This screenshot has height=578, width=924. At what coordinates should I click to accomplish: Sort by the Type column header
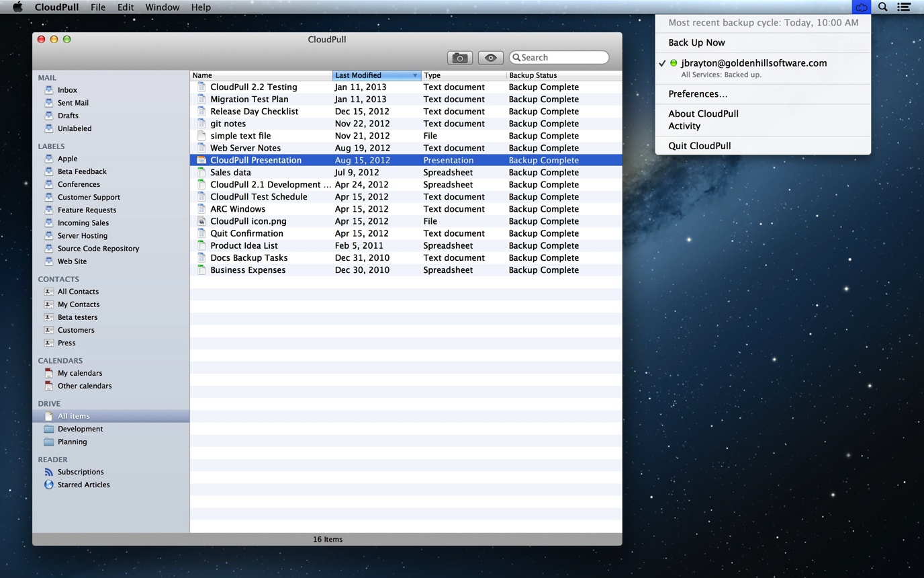tap(463, 75)
